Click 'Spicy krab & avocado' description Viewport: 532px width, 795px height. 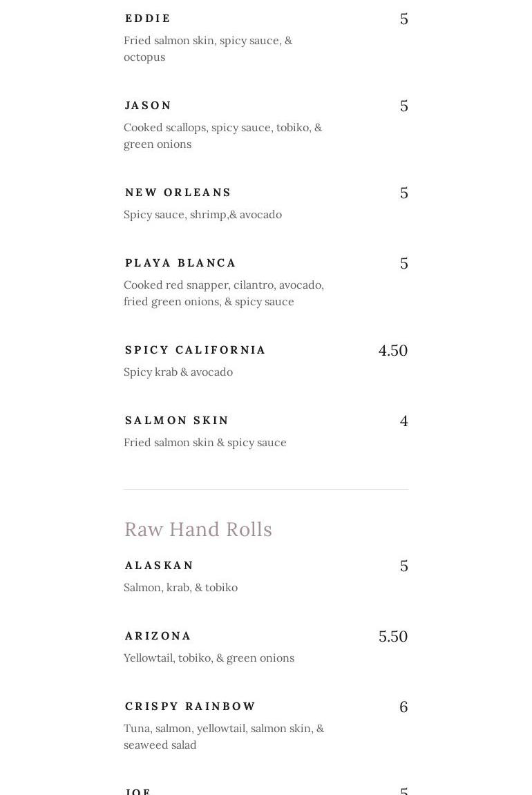tap(178, 372)
